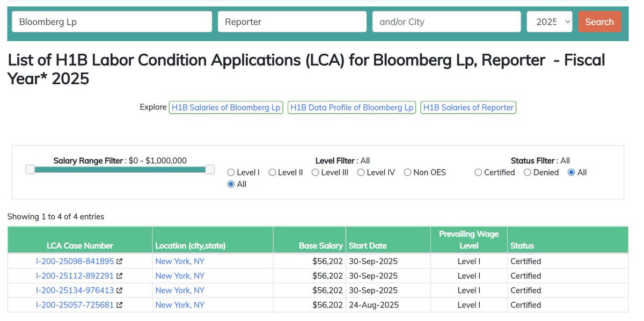Open New York, NY link in 25057-725681 row
This screenshot has width=644, height=321.
click(x=180, y=305)
